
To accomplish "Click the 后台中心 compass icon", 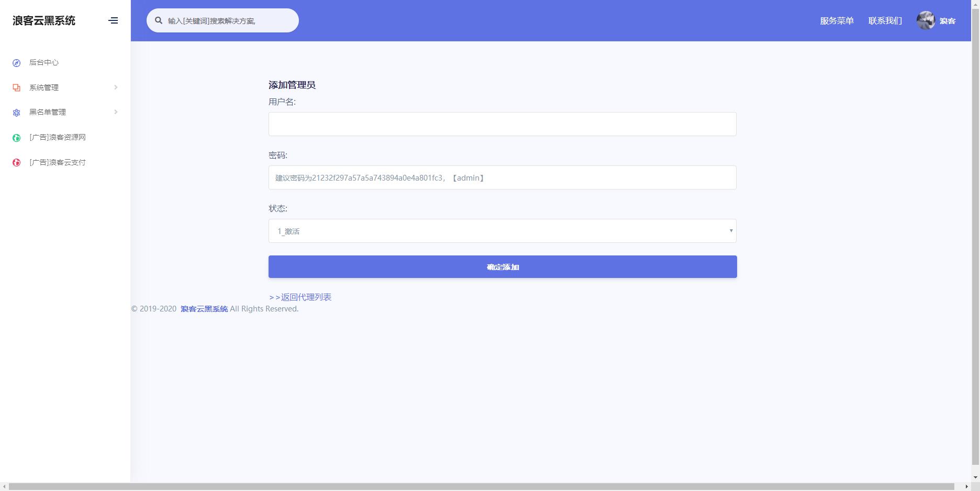I will tap(17, 63).
